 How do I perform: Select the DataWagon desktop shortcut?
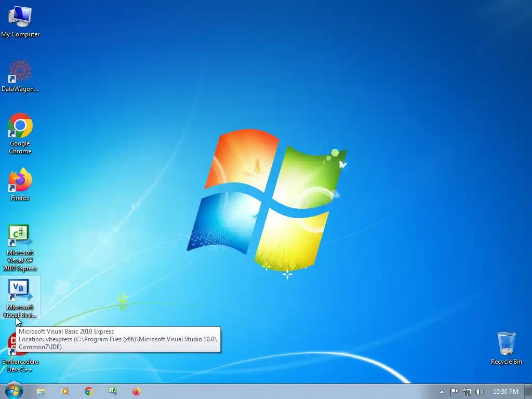coord(20,76)
